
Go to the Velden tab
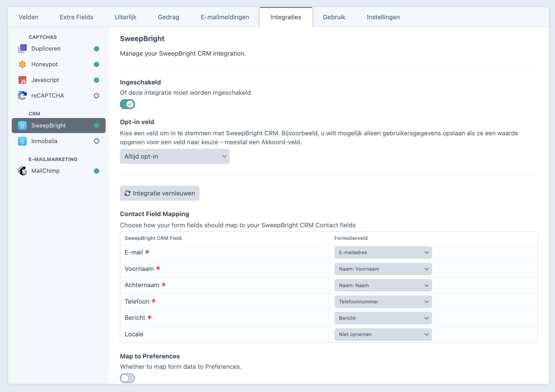(28, 17)
